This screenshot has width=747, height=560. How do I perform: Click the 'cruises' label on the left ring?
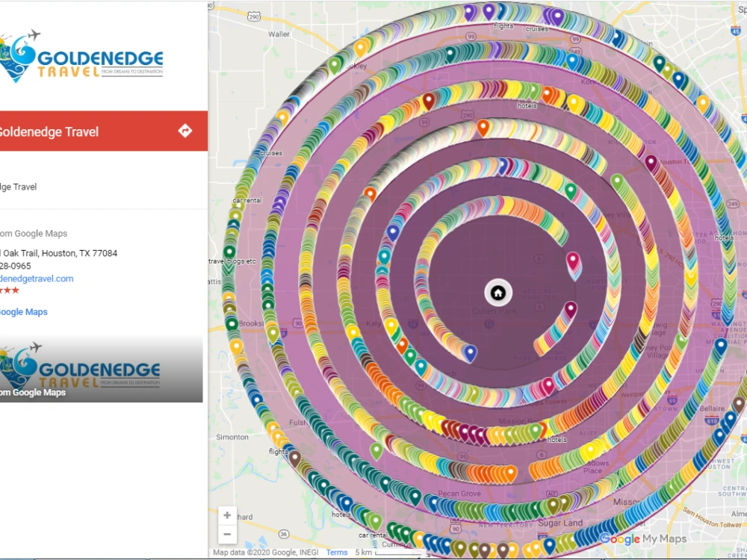click(271, 153)
